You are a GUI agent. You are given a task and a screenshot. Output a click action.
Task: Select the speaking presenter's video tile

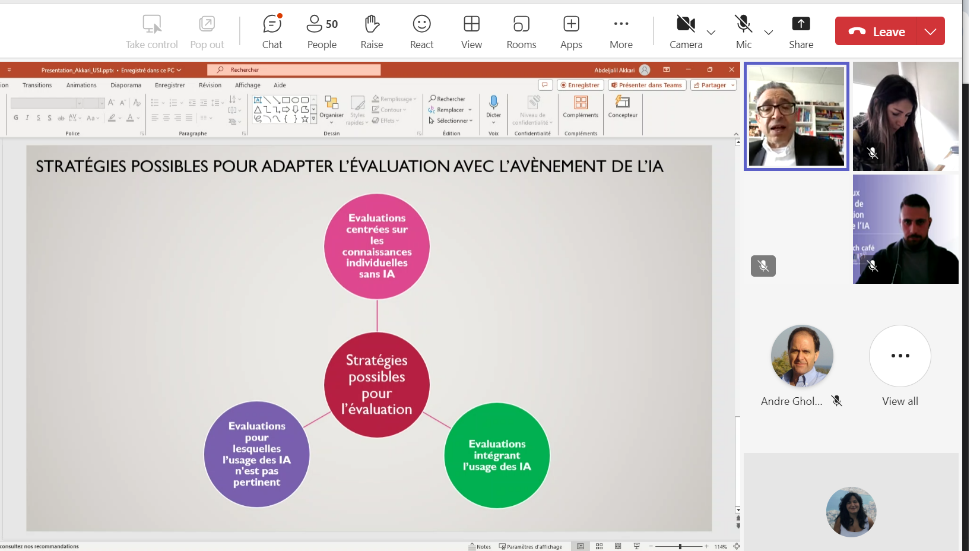coord(796,116)
